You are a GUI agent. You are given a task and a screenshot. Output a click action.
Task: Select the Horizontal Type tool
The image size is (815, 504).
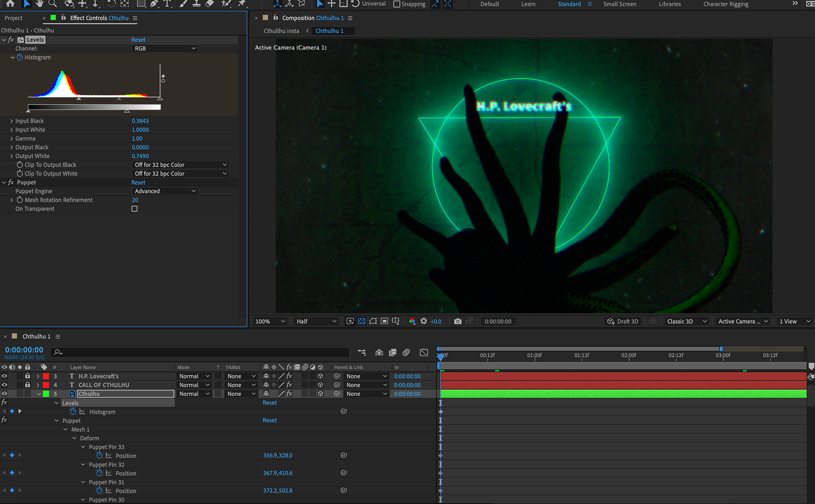pos(167,3)
